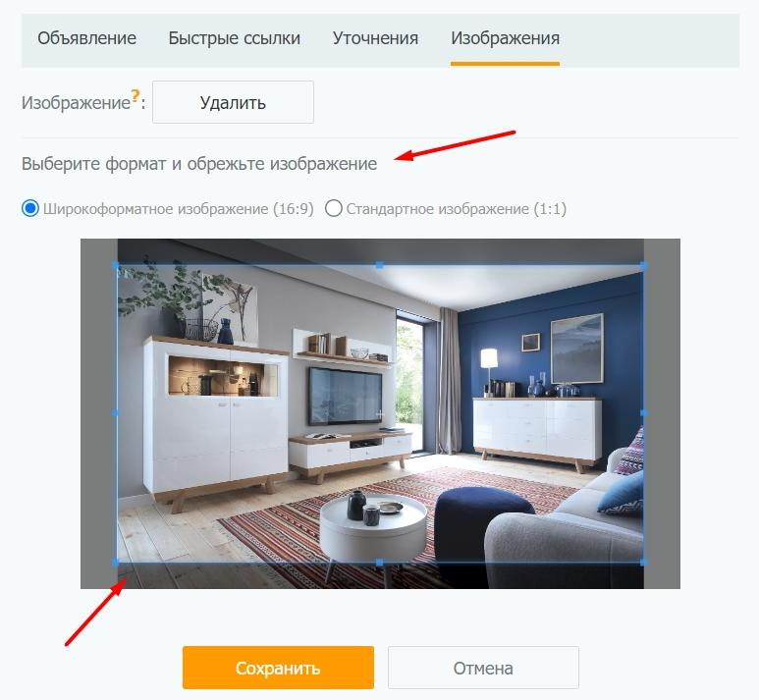This screenshot has height=700, width=759.
Task: Go to the Уточнения tab
Action: [376, 38]
